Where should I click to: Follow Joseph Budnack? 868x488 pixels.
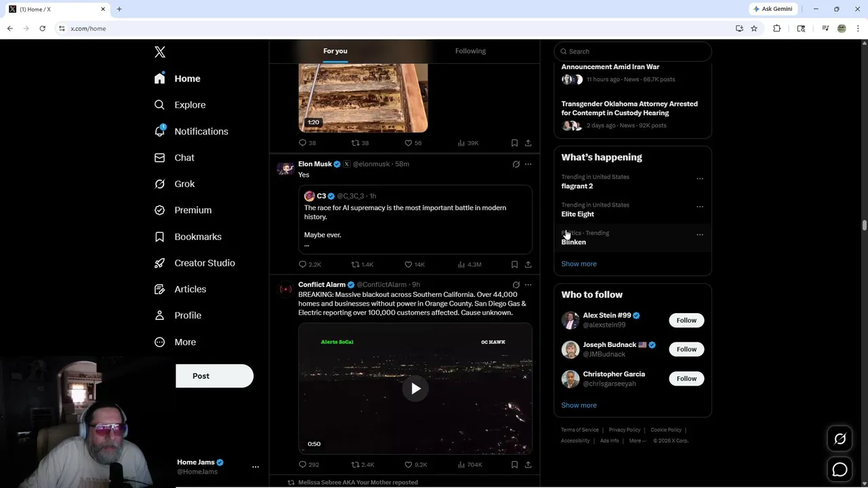(x=686, y=349)
